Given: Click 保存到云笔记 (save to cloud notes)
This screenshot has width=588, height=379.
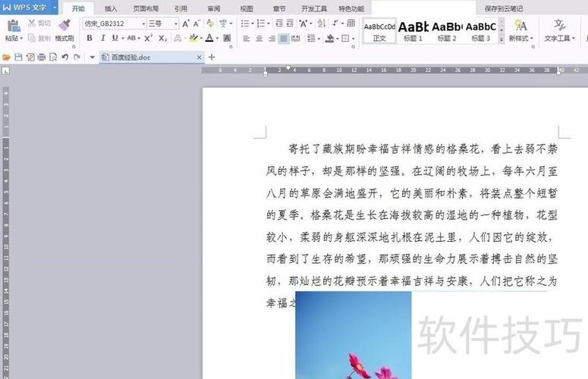Looking at the screenshot, I should coord(503,8).
